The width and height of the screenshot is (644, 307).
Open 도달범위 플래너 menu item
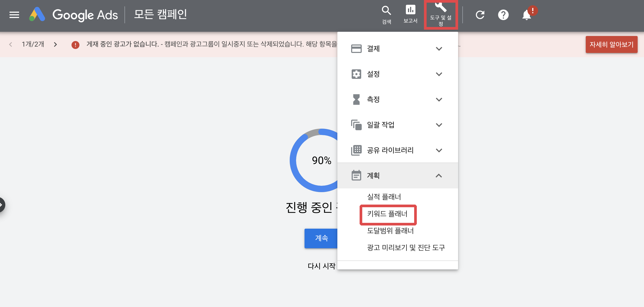(x=390, y=231)
